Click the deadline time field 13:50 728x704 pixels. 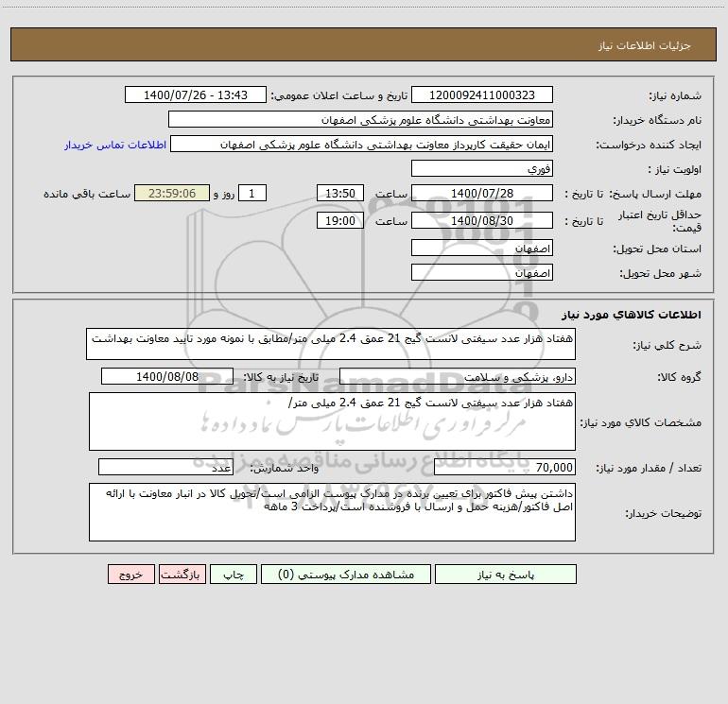click(339, 193)
